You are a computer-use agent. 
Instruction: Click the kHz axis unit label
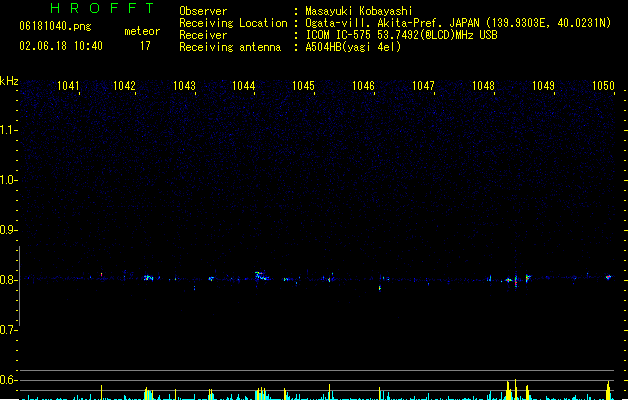9,81
